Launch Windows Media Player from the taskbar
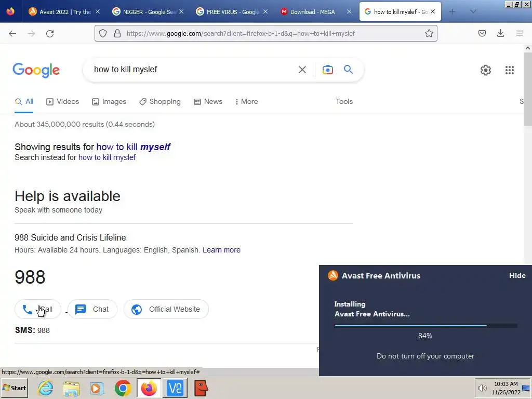Image resolution: width=532 pixels, height=399 pixels. point(97,388)
